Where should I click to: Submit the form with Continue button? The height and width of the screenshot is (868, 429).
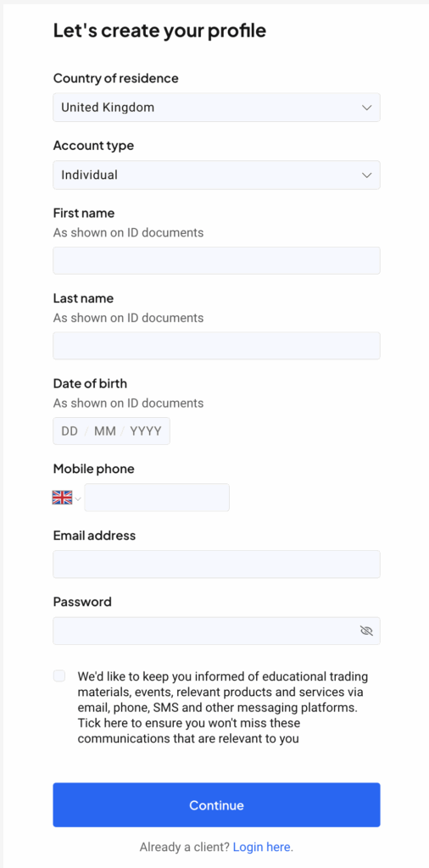[x=216, y=805]
